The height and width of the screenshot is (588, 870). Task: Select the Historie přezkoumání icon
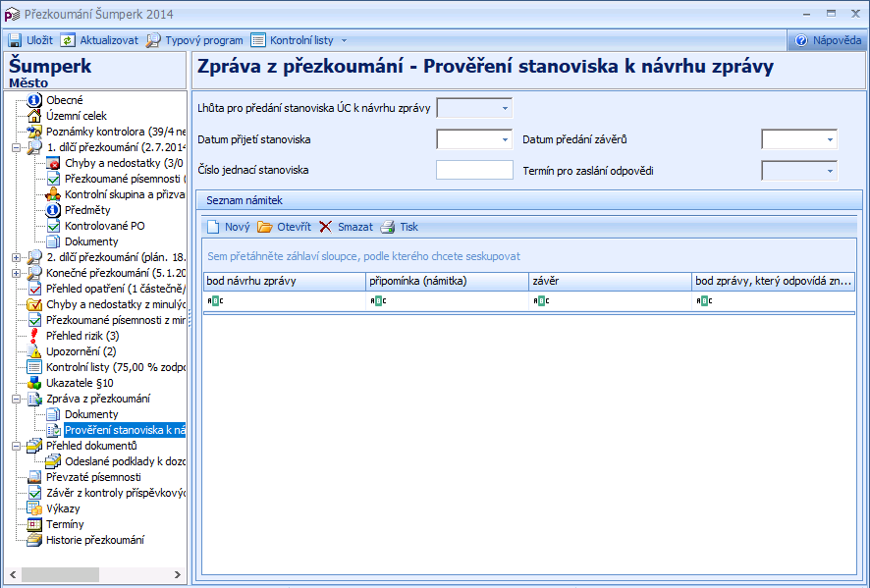(34, 540)
